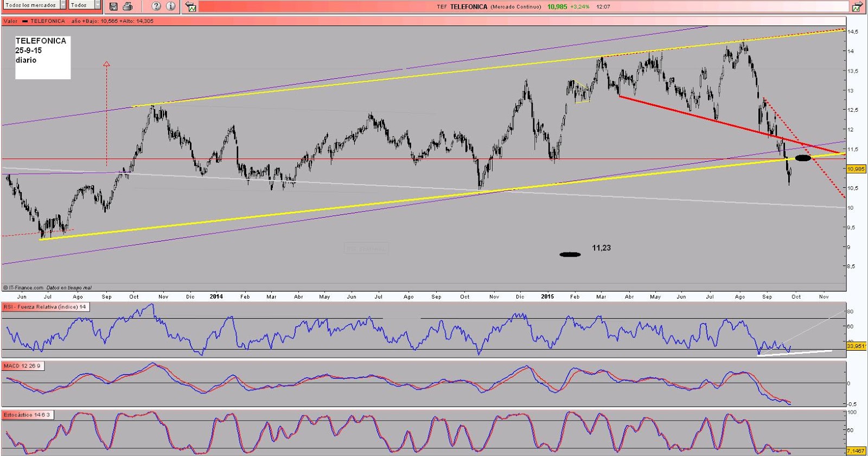Click the printer icon
Image resolution: width=868 pixels, height=456 pixels.
[127, 7]
